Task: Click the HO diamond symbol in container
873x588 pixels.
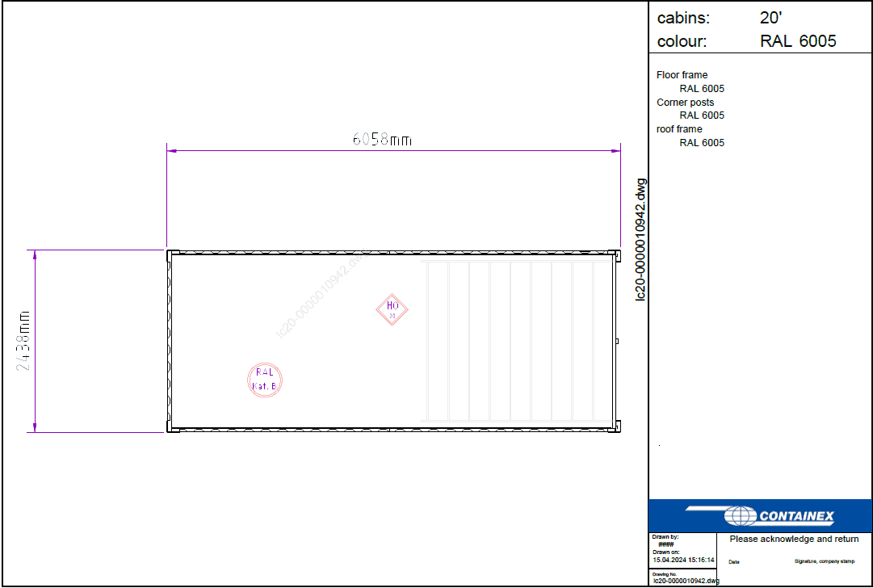Action: coord(392,309)
